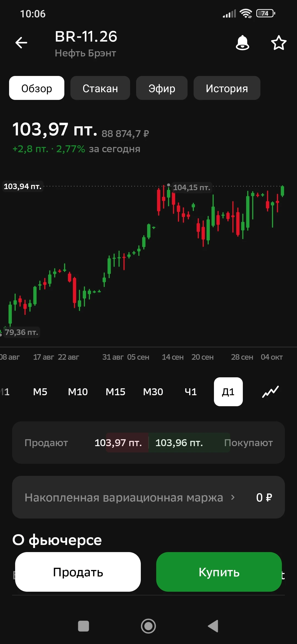Select М5 chart timeframe
Viewport: 297px width, 644px height.
pyautogui.click(x=40, y=392)
